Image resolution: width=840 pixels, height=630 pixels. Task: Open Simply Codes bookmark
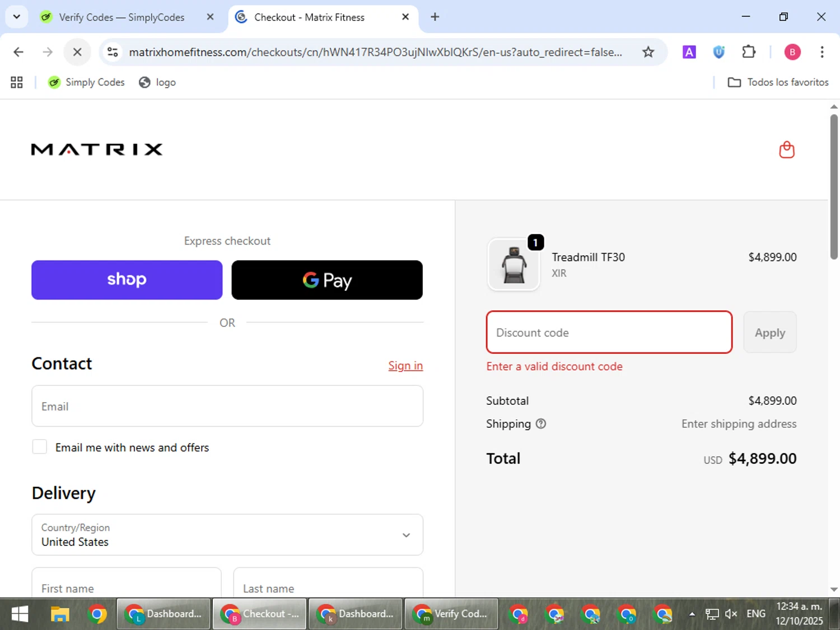(86, 82)
